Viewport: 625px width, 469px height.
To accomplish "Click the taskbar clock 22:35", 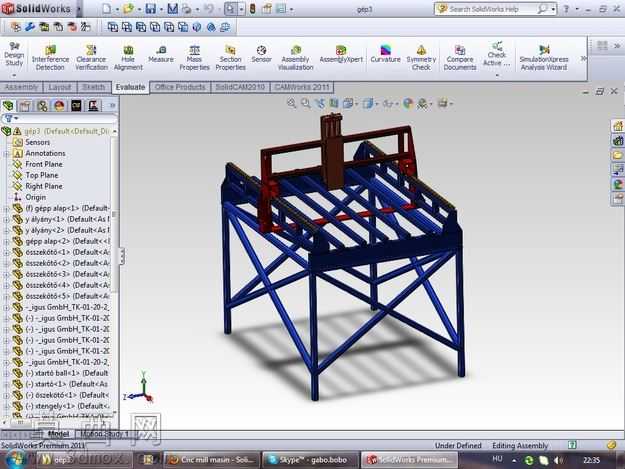I will pos(592,460).
